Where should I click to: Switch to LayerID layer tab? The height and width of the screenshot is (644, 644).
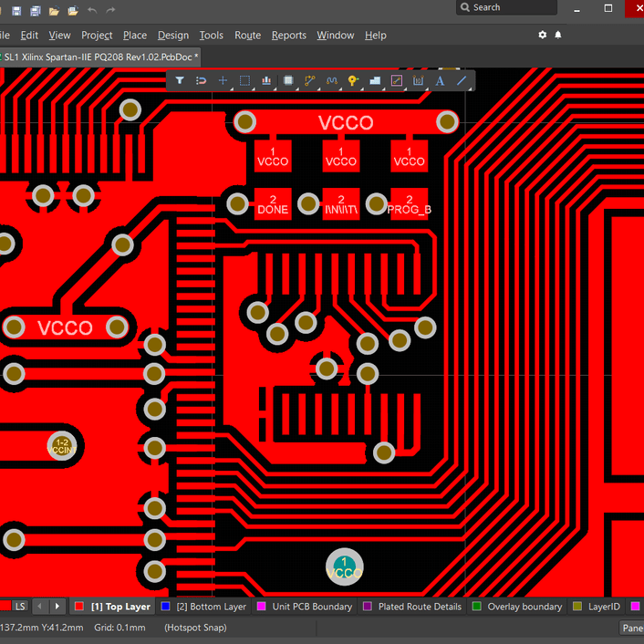click(597, 607)
